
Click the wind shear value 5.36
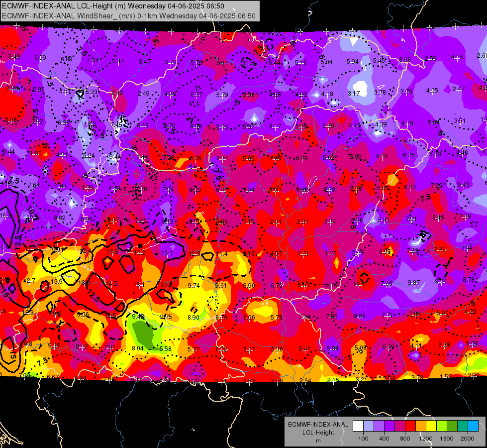tap(277, 349)
